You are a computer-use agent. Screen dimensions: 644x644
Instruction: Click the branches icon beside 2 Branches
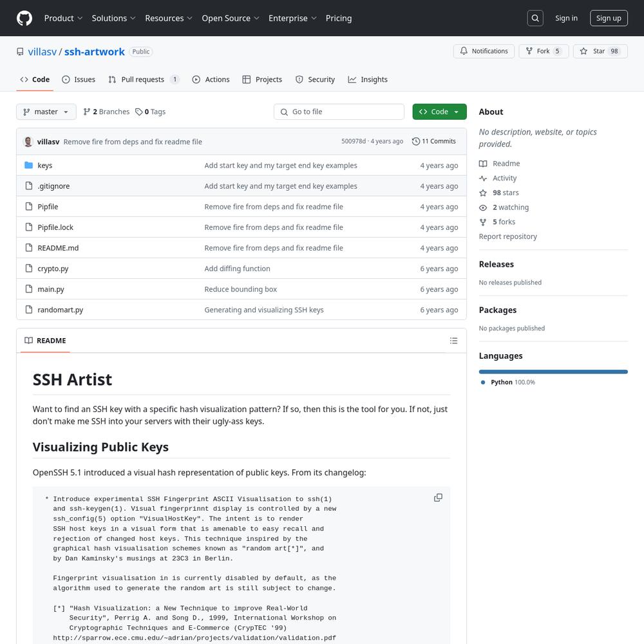click(x=87, y=111)
